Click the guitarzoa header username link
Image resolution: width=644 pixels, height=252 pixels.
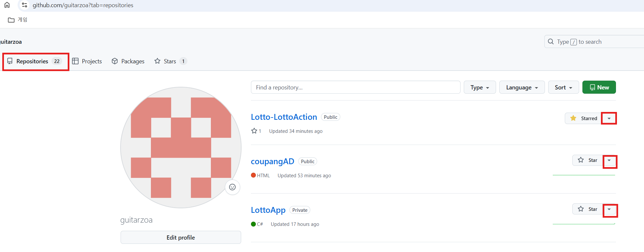pos(11,42)
